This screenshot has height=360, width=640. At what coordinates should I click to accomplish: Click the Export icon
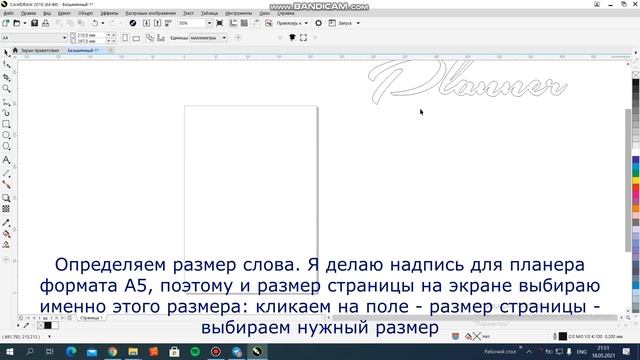tap(157, 23)
